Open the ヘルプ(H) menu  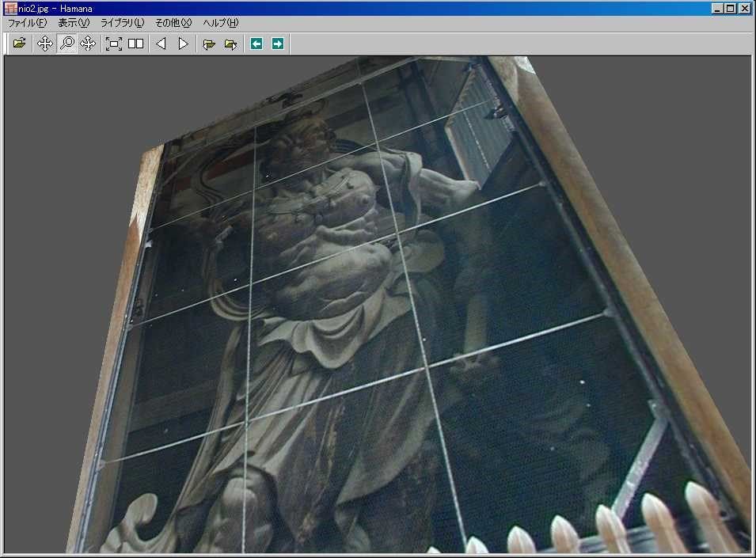[220, 23]
